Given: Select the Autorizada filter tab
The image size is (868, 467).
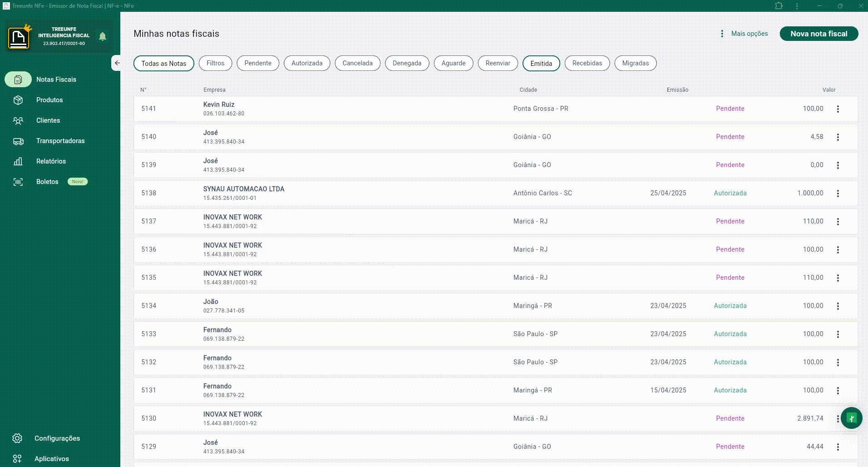Looking at the screenshot, I should [x=307, y=63].
